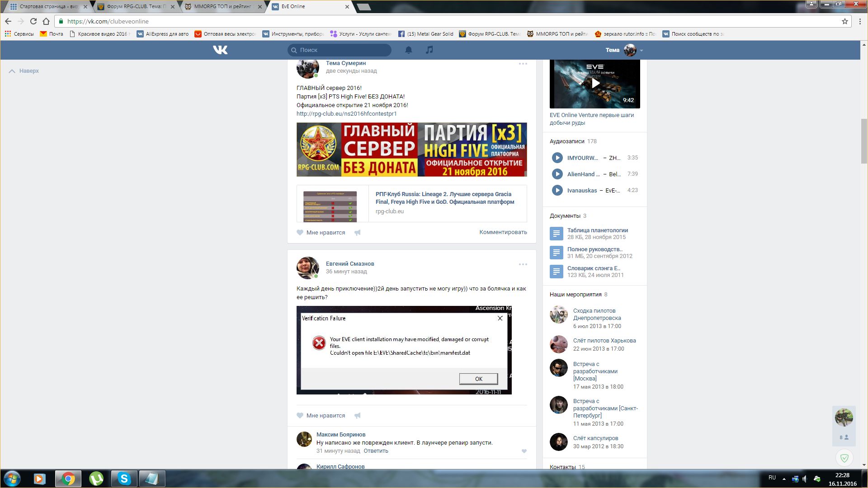This screenshot has width=868, height=488.
Task: Switch to Стартовая страница tab
Action: (47, 7)
